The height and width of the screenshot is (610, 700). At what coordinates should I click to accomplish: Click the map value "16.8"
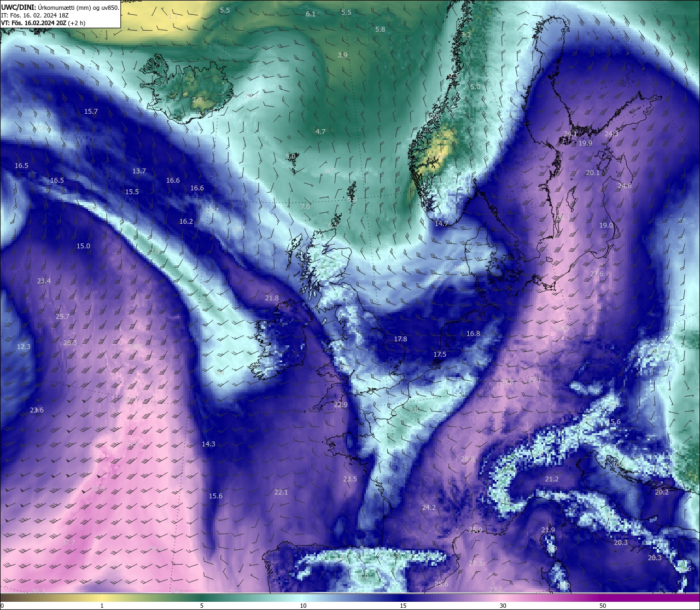473,334
